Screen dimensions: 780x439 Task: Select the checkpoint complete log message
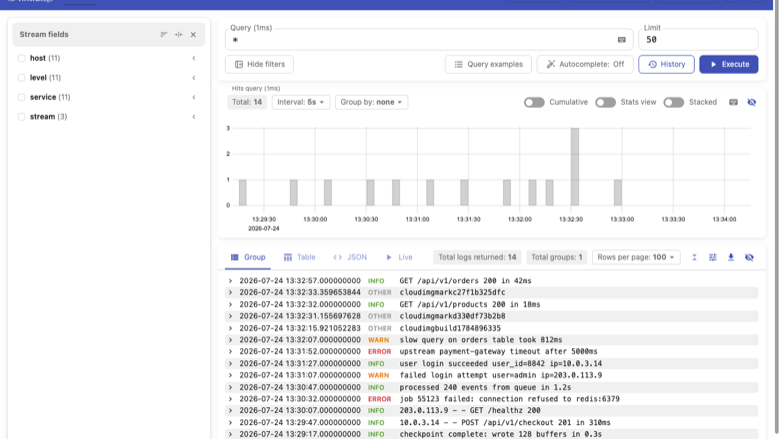pyautogui.click(x=500, y=434)
